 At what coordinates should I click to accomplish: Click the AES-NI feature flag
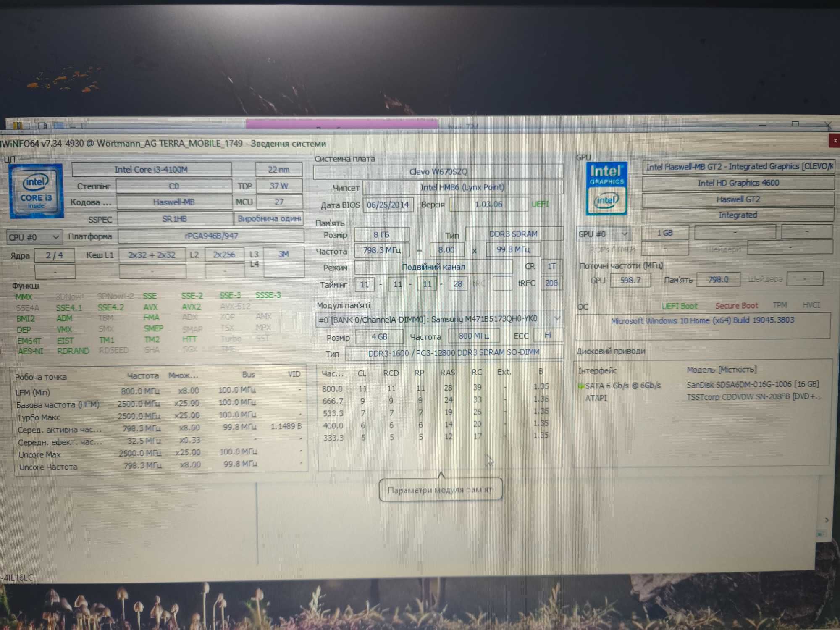click(31, 351)
